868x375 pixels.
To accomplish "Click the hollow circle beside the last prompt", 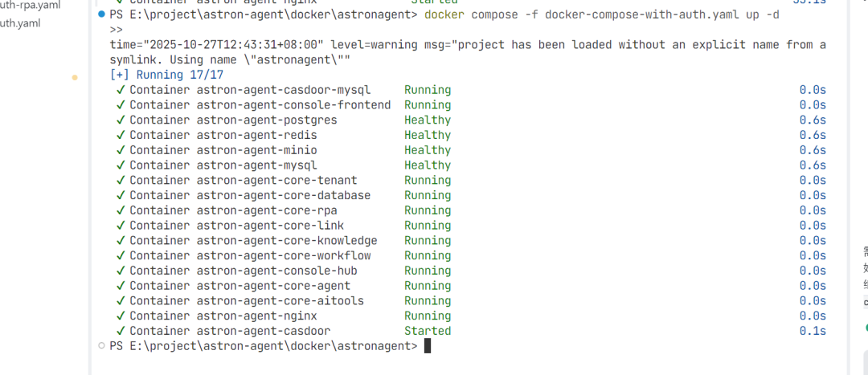I will coord(100,345).
